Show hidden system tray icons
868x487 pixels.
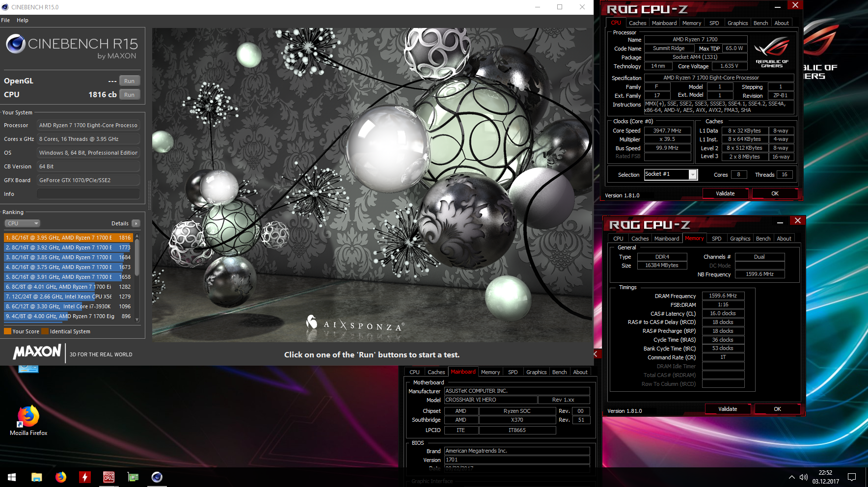pyautogui.click(x=791, y=477)
